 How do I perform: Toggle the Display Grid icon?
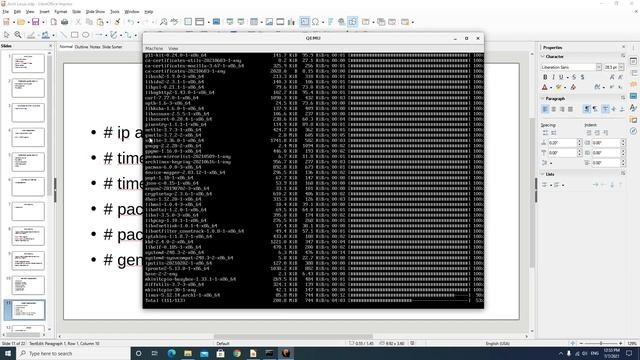click(x=188, y=22)
